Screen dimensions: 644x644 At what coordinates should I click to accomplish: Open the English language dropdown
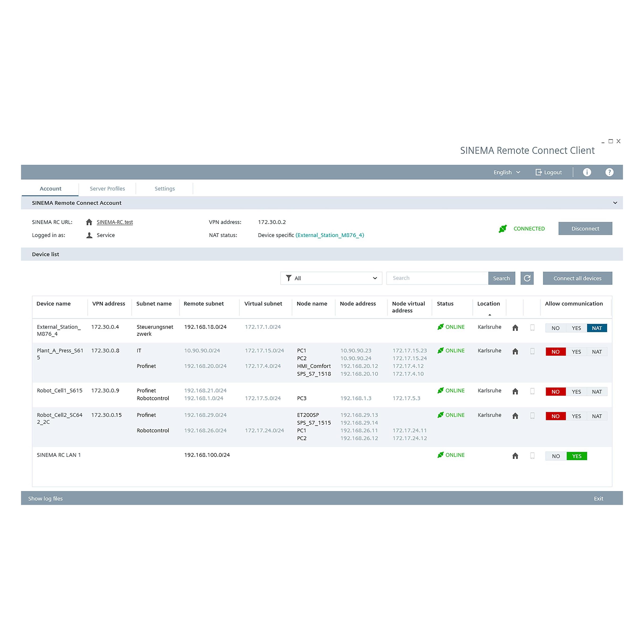507,172
